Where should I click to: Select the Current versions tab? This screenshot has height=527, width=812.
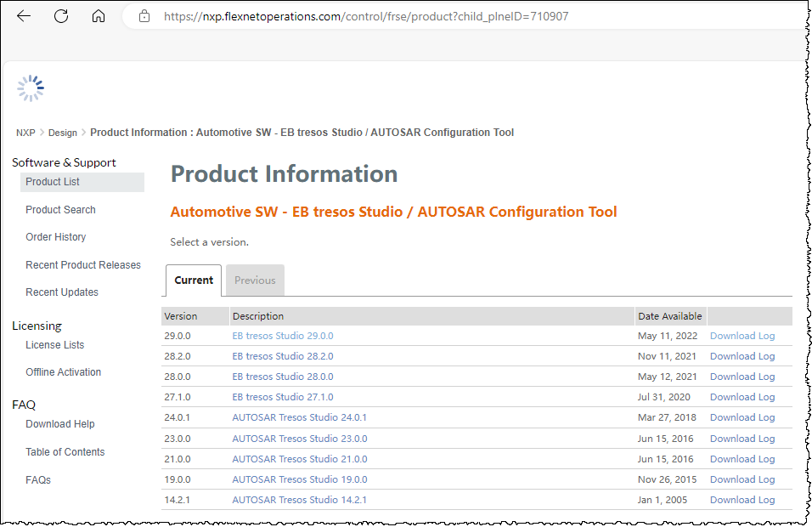point(193,280)
